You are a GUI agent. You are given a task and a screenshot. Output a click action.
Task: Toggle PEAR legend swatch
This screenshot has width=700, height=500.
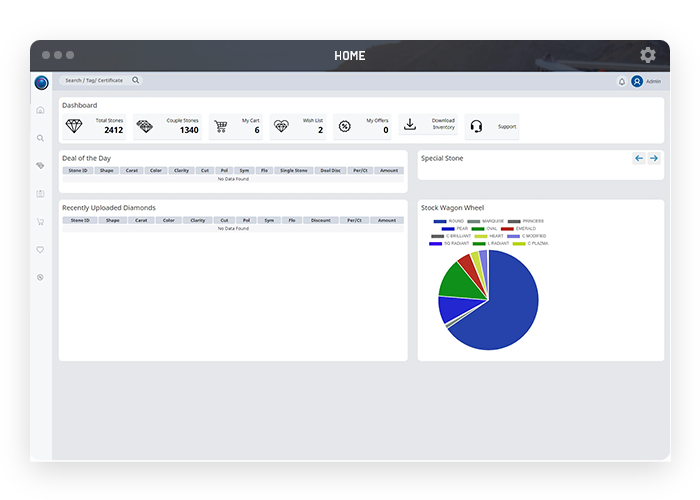(448, 229)
